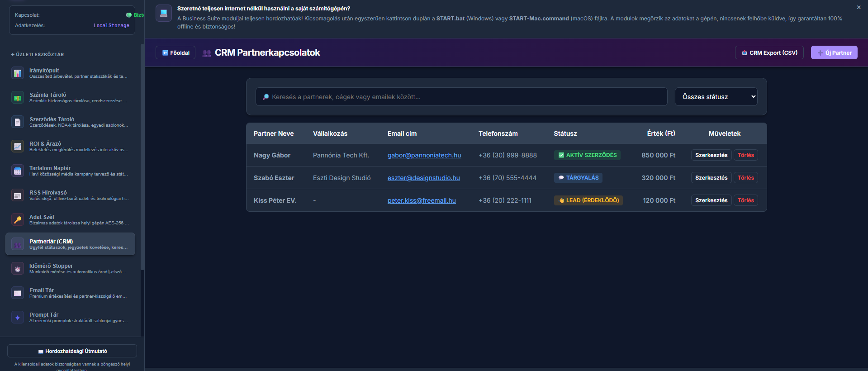The image size is (868, 371).
Task: Open the Adat Széf key icon
Action: [x=18, y=219]
